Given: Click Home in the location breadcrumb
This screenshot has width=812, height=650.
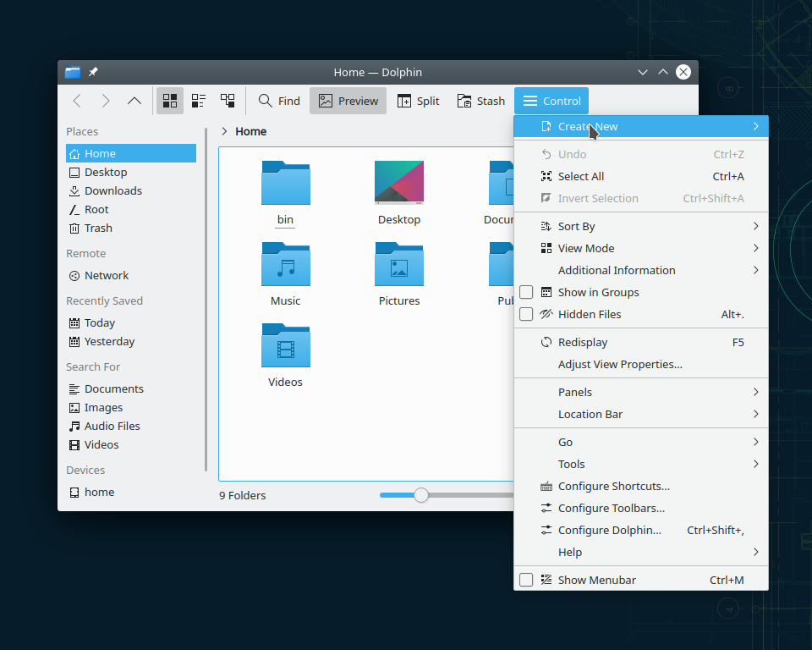Looking at the screenshot, I should pyautogui.click(x=250, y=131).
